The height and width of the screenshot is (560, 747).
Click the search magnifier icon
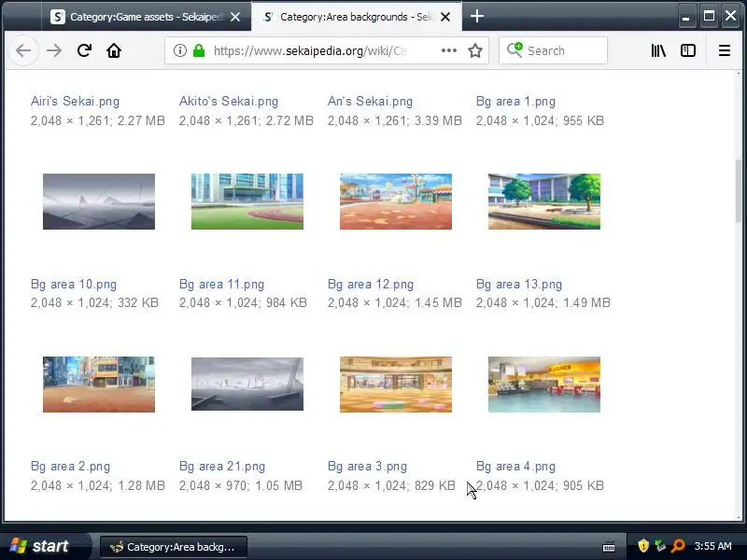click(x=514, y=50)
